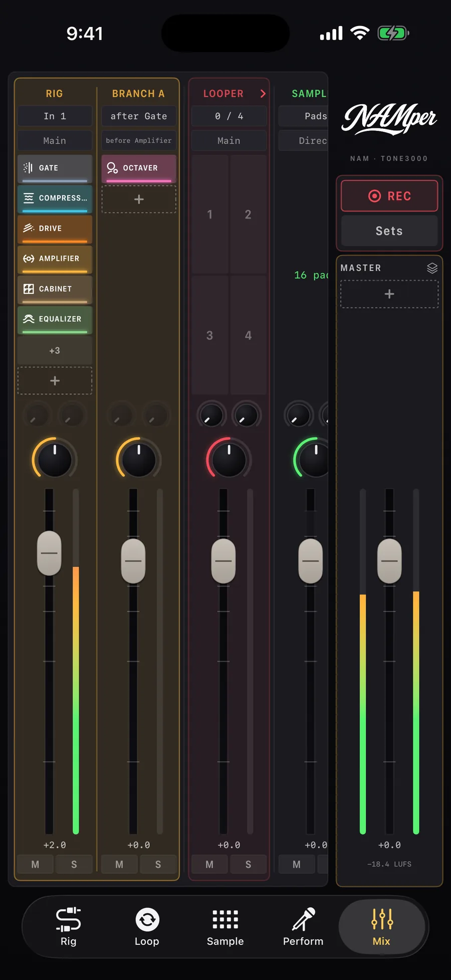
Task: Click the Sampler green pan knob
Action: pyautogui.click(x=311, y=460)
